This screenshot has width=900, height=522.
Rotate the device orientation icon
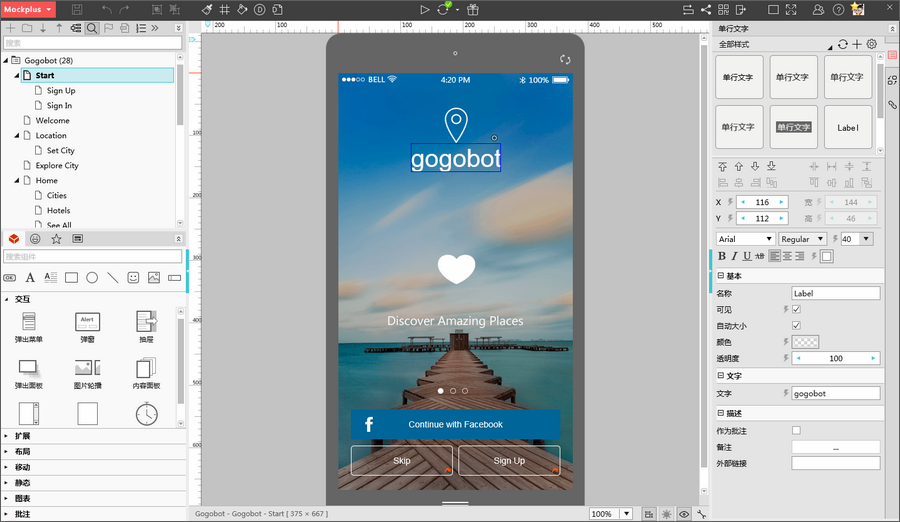click(565, 60)
